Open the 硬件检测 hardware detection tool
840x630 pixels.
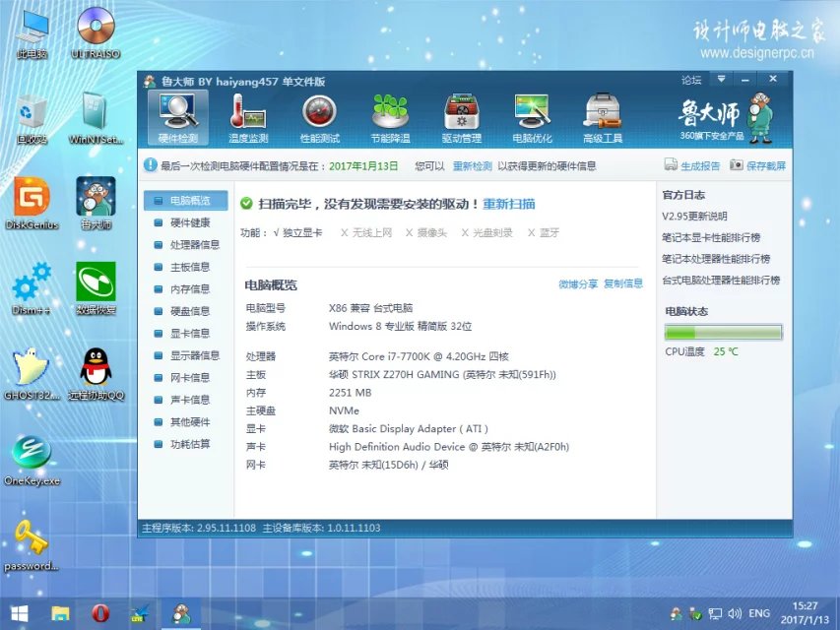[178, 118]
